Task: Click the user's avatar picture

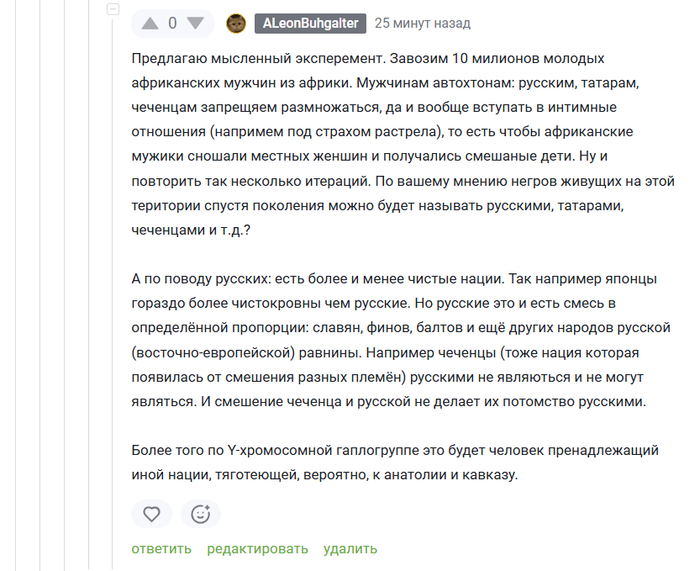Action: [237, 23]
